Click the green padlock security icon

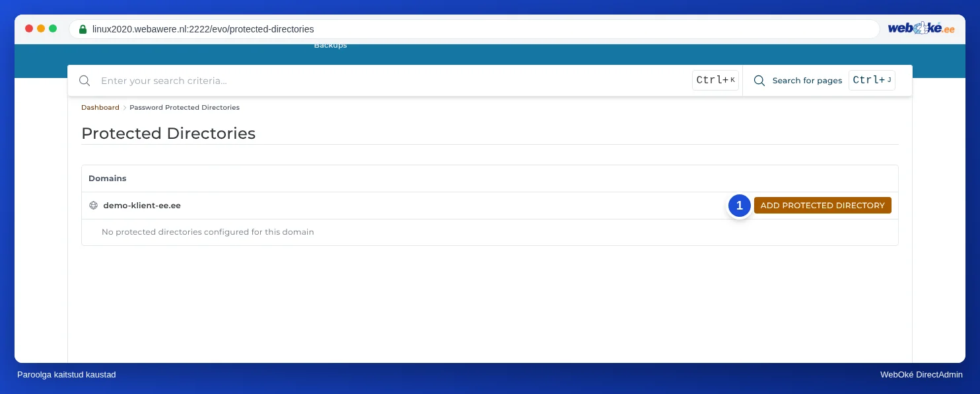(83, 29)
